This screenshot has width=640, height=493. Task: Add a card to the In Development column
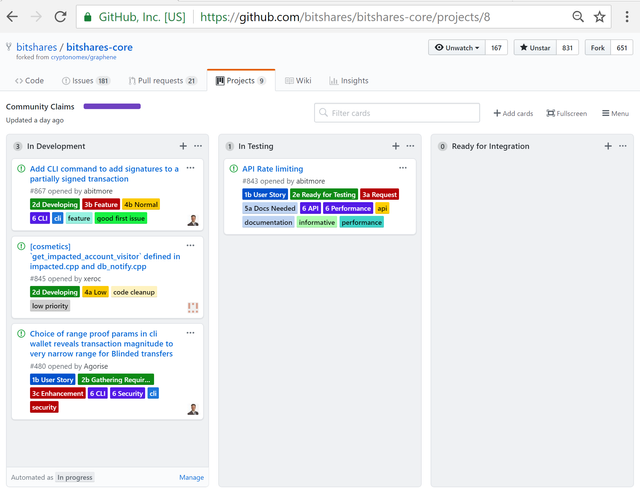coord(183,146)
